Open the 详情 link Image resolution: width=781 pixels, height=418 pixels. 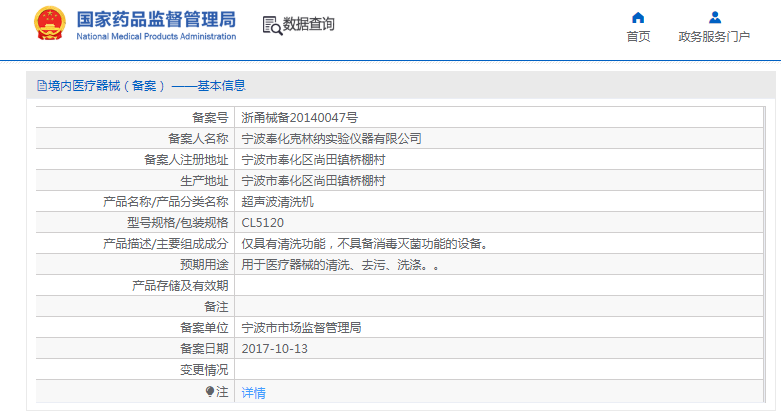254,393
